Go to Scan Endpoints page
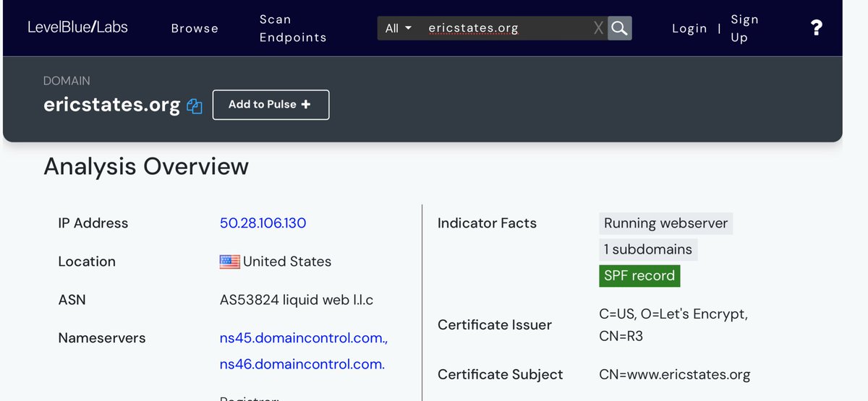 click(x=293, y=28)
